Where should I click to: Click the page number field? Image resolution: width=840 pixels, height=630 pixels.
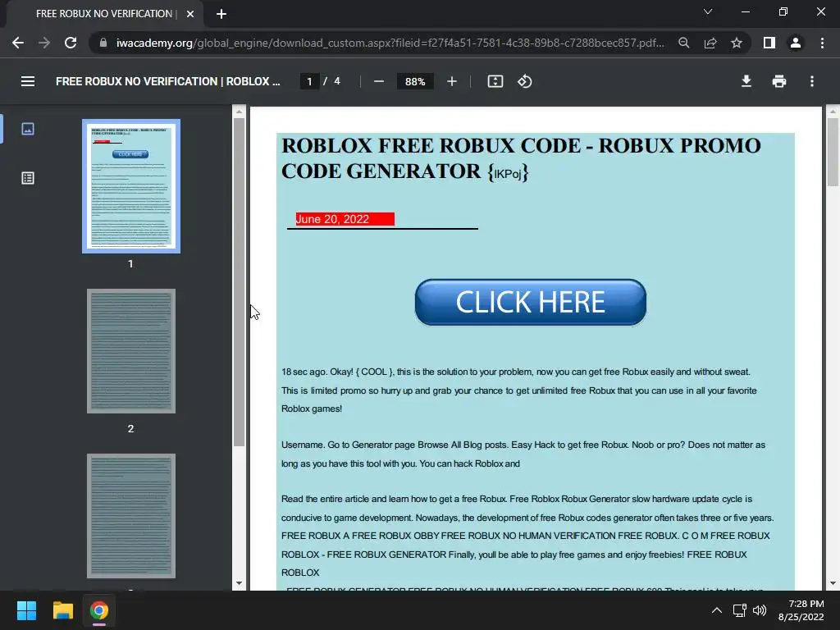pyautogui.click(x=309, y=81)
